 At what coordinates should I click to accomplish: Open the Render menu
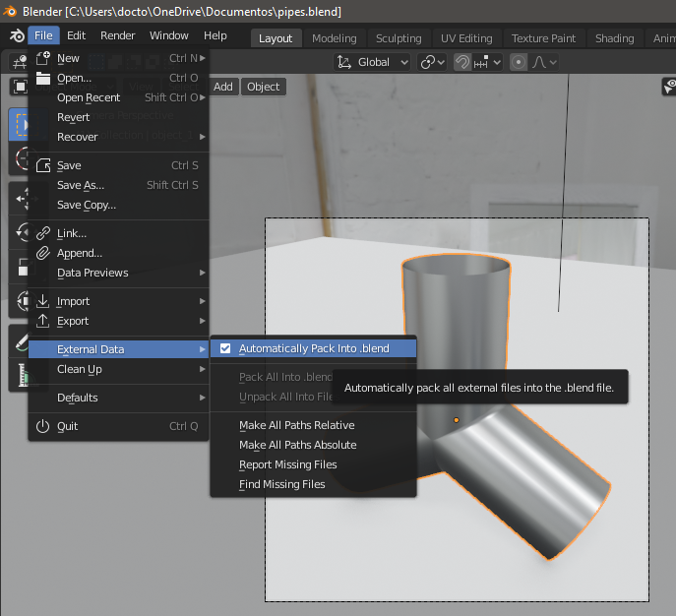[x=118, y=36]
